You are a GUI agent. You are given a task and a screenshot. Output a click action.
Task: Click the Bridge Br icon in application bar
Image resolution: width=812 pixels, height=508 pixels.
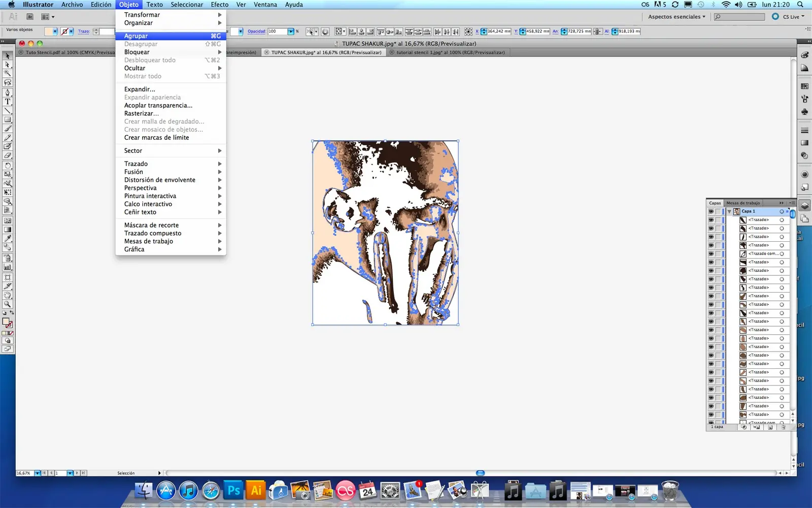(30, 17)
